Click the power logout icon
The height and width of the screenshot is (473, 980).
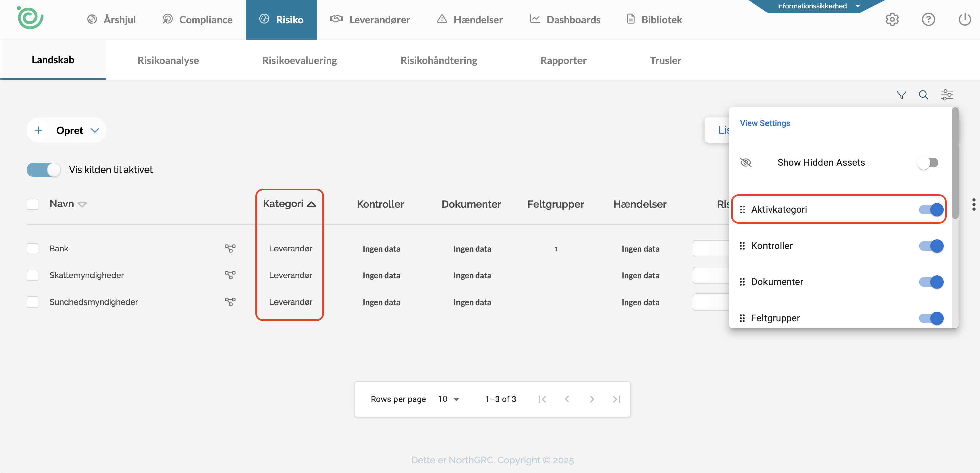coord(964,19)
